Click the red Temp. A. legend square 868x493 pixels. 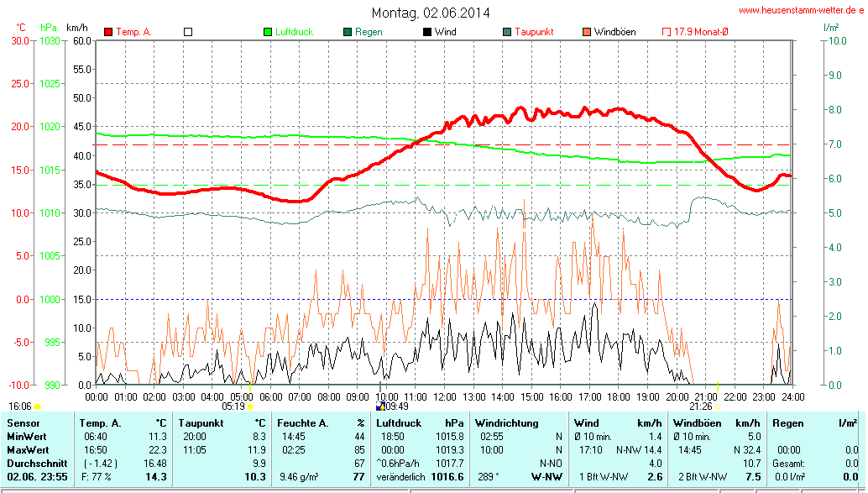pos(108,32)
